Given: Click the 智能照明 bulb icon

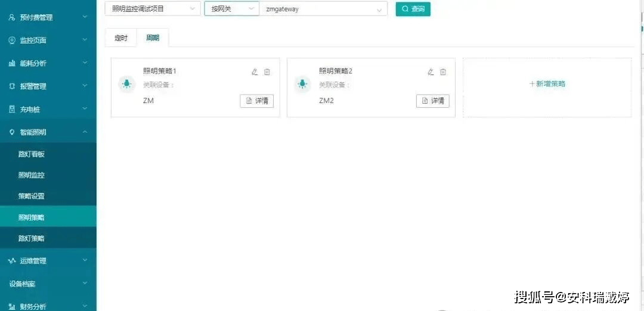Looking at the screenshot, I should (x=12, y=132).
